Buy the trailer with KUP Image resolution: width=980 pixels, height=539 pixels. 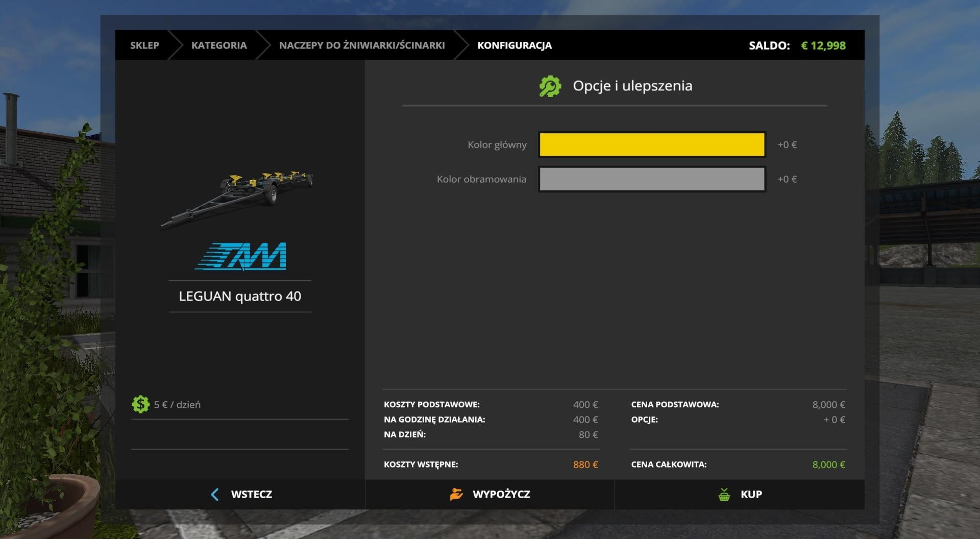click(x=740, y=494)
